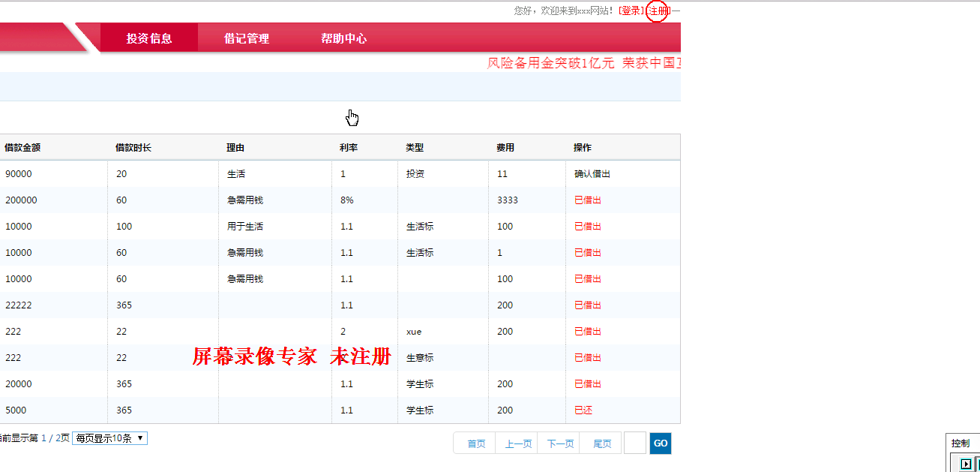Open the 登录 login link
Viewport: 980px width, 472px height.
coord(631,11)
